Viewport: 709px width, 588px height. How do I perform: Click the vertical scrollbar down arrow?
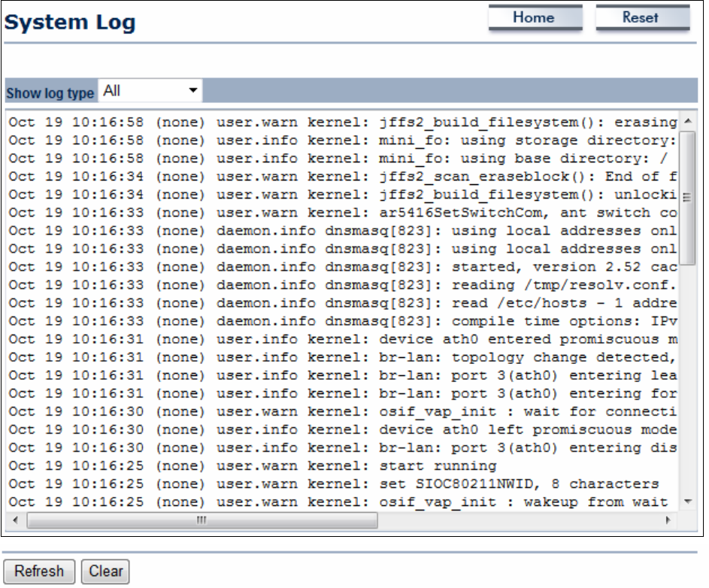pyautogui.click(x=688, y=502)
